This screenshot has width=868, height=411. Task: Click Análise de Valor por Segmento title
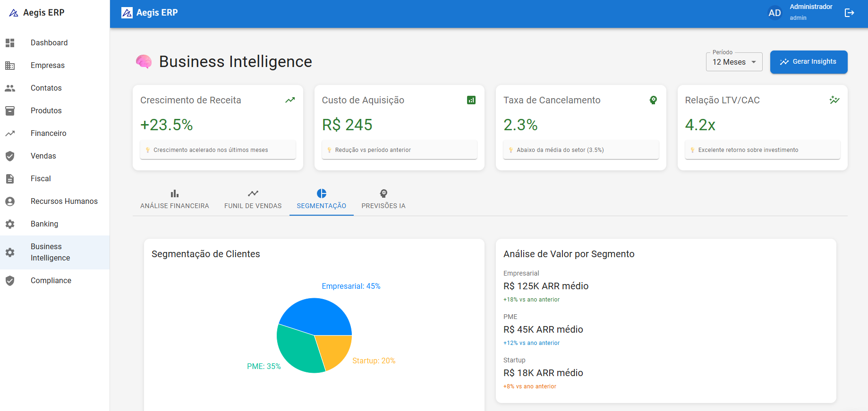pos(569,254)
